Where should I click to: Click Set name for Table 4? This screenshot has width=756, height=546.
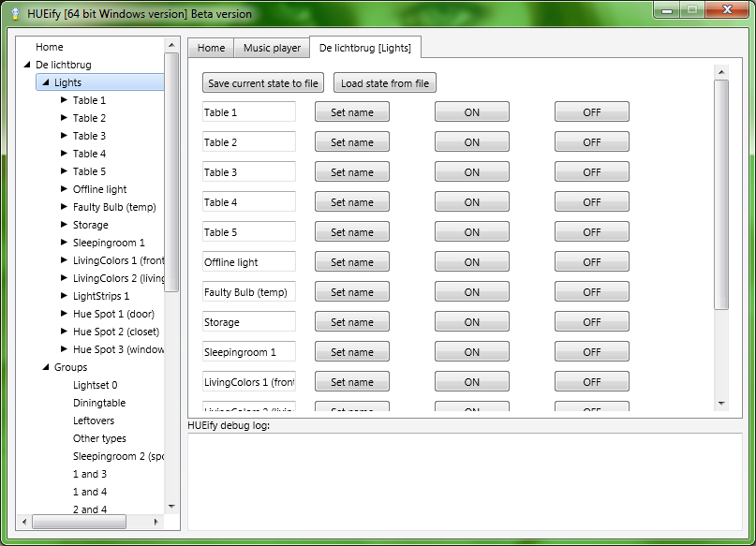point(352,202)
